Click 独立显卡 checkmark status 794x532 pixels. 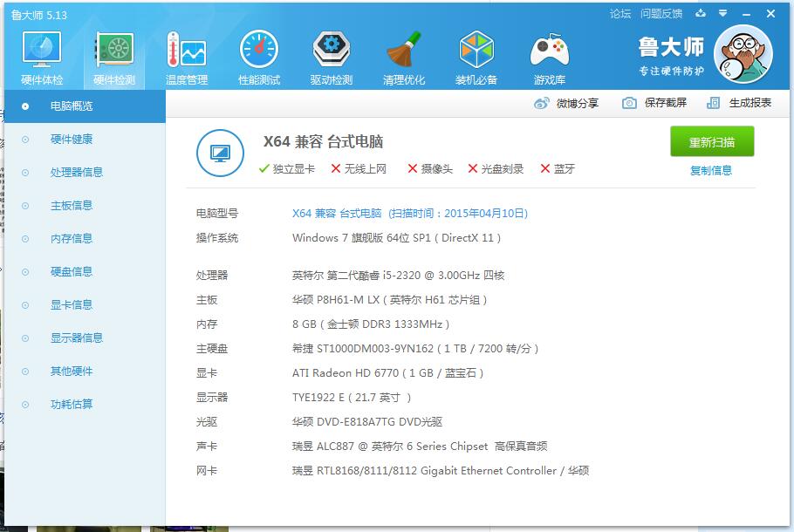coord(286,168)
